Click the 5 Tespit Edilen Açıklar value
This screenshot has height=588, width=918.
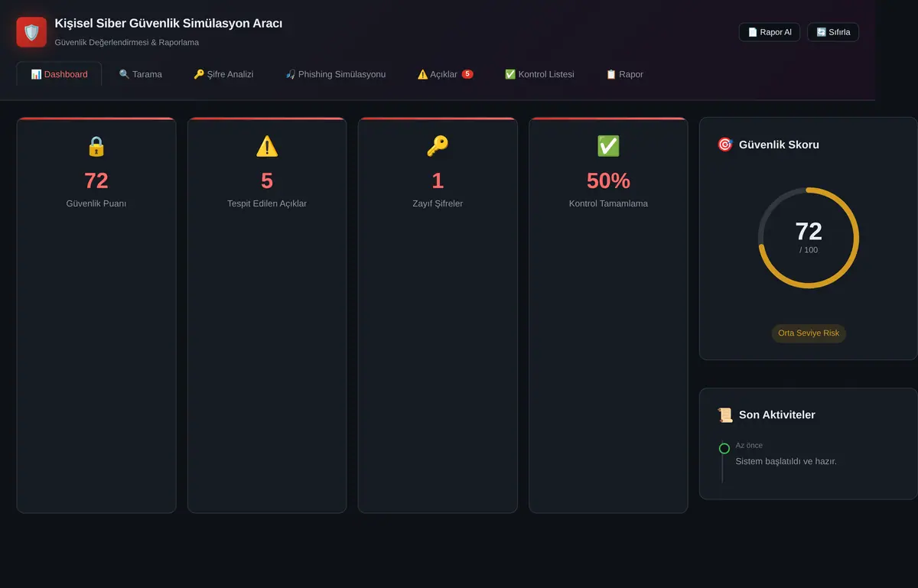(267, 180)
